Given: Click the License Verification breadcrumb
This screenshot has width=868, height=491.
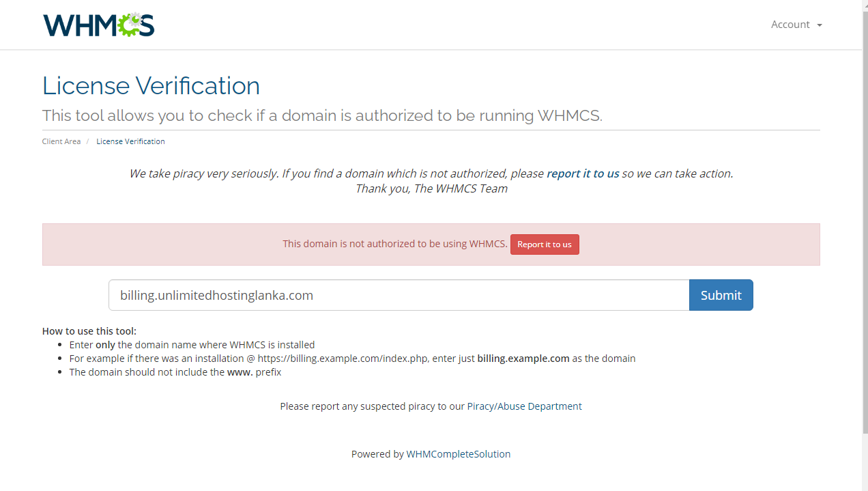Looking at the screenshot, I should pyautogui.click(x=130, y=141).
